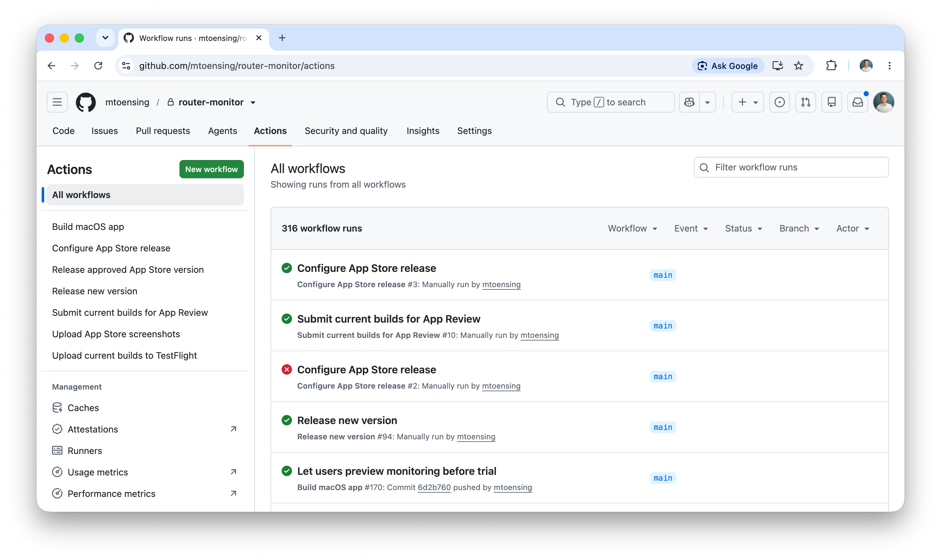Select Upload current builds to TestFlight workflow
The image size is (941, 560).
point(125,355)
